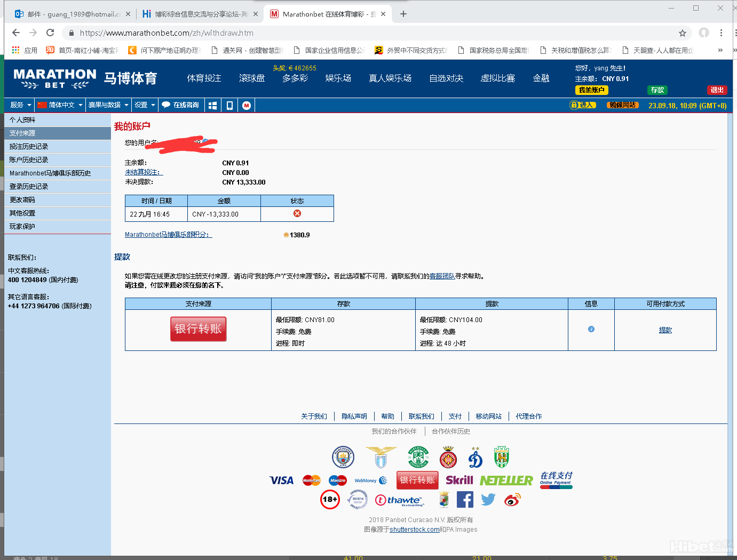The width and height of the screenshot is (737, 560).
Task: Click the 提款 link in payment methods column
Action: [x=665, y=330]
